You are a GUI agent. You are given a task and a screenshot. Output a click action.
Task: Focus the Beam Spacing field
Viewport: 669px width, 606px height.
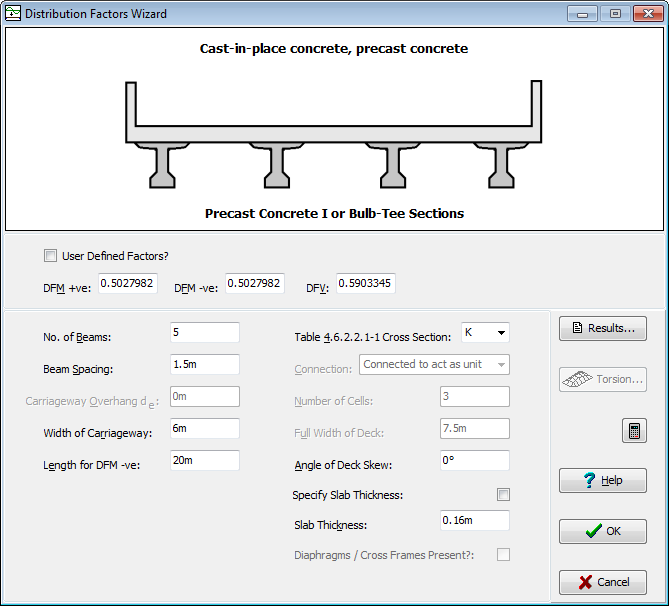(x=205, y=364)
